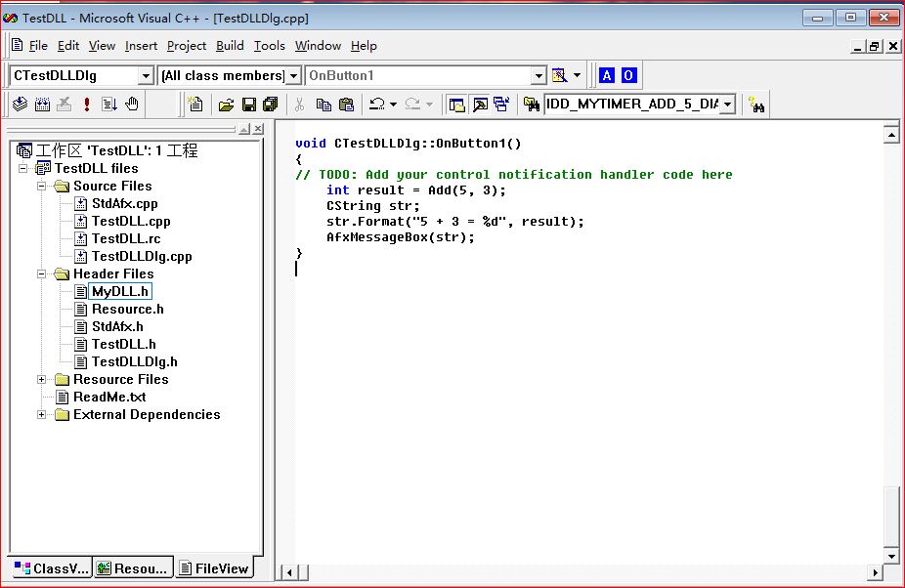
Task: Select Resource.h header file
Action: click(x=128, y=310)
